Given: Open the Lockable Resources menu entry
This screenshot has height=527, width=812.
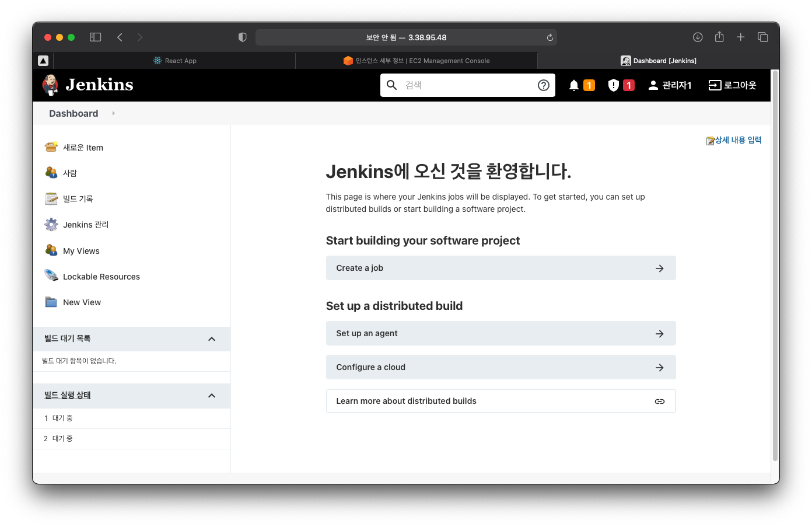Looking at the screenshot, I should pyautogui.click(x=101, y=277).
